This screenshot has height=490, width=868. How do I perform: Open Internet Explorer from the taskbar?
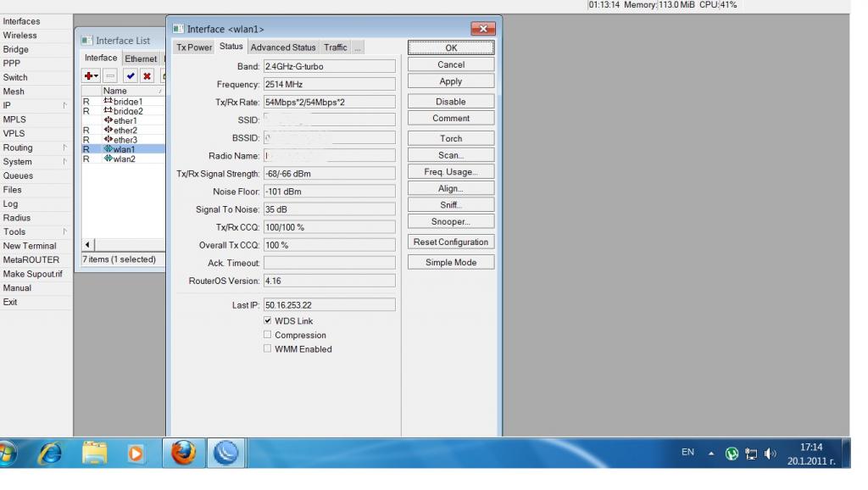point(50,453)
